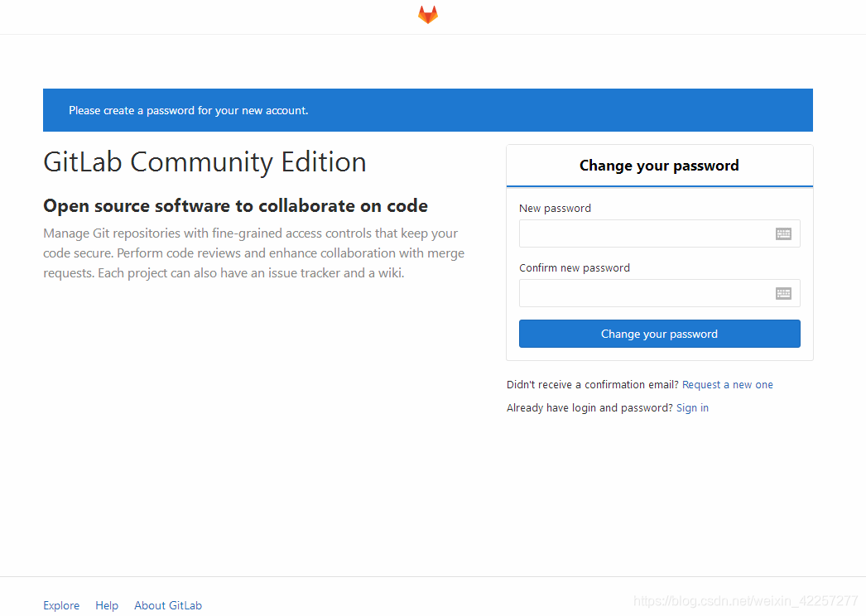Image resolution: width=866 pixels, height=616 pixels.
Task: Click the 'Manage Git repositories' description paragraph
Action: point(253,253)
